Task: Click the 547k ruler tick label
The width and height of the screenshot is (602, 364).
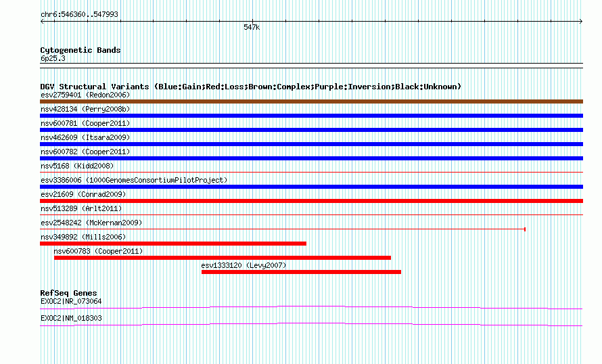Action: tap(252, 27)
